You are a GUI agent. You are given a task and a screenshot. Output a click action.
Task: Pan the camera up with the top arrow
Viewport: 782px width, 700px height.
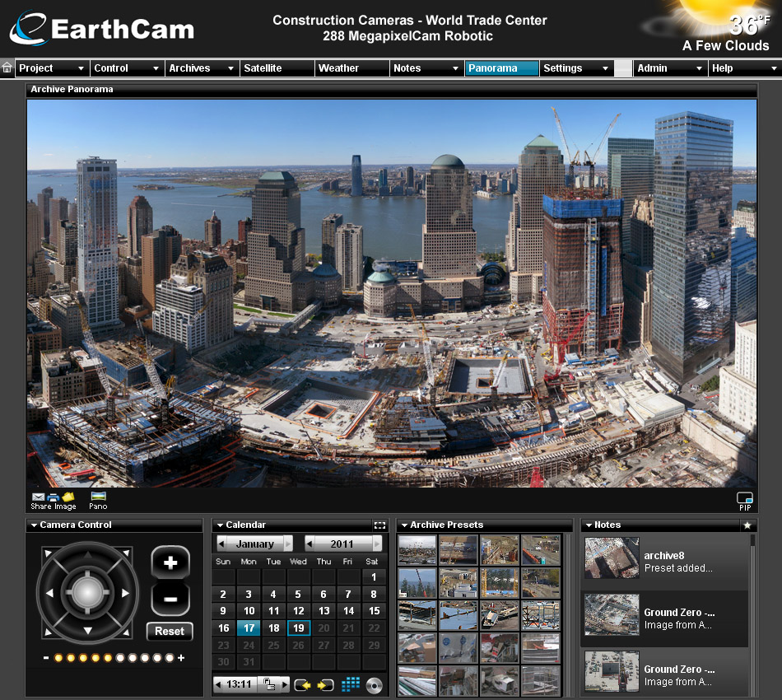[88, 555]
